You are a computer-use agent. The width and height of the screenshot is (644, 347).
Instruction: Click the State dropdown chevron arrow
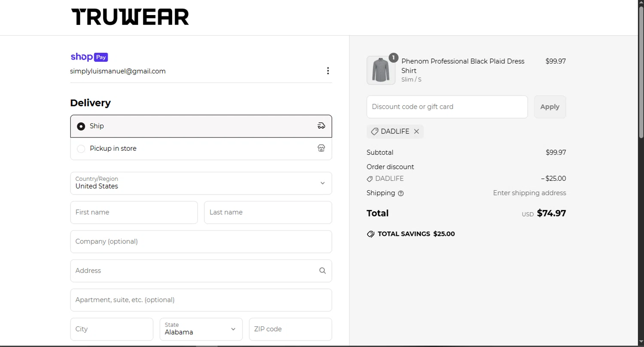[x=233, y=329]
